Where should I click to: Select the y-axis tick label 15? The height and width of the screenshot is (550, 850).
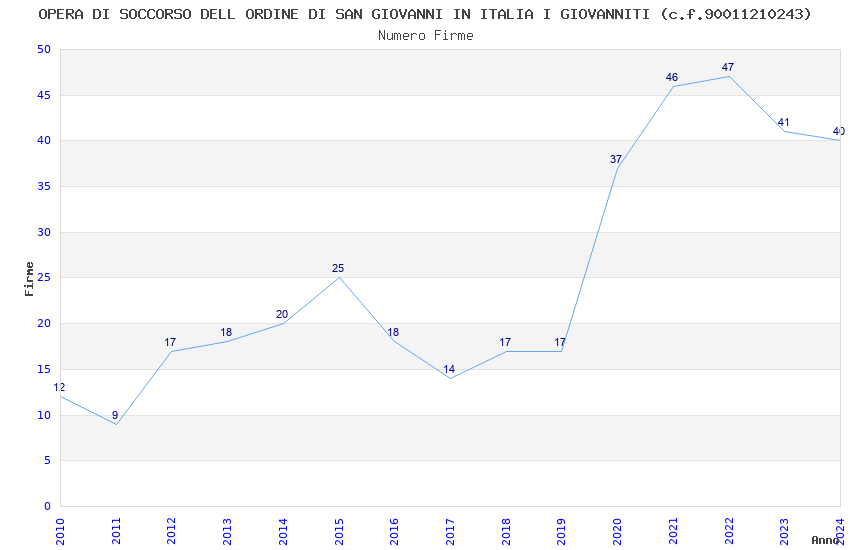point(44,370)
